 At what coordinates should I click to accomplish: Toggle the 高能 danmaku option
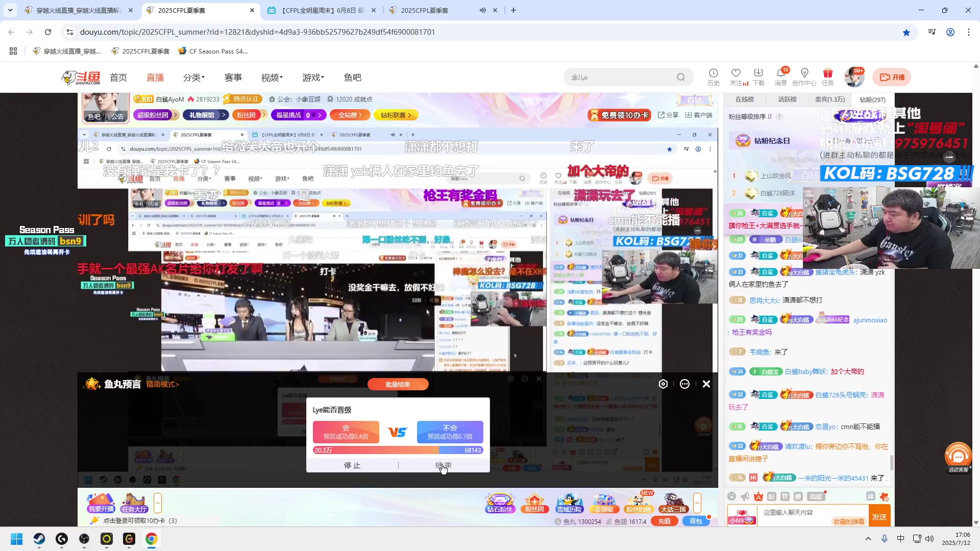tap(816, 496)
